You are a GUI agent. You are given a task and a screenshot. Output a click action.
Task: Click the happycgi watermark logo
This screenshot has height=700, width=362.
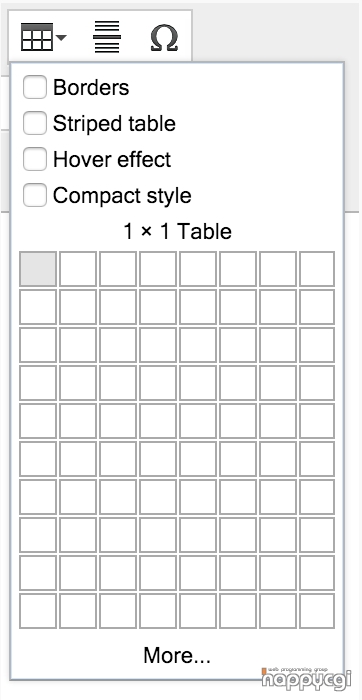pyautogui.click(x=307, y=676)
